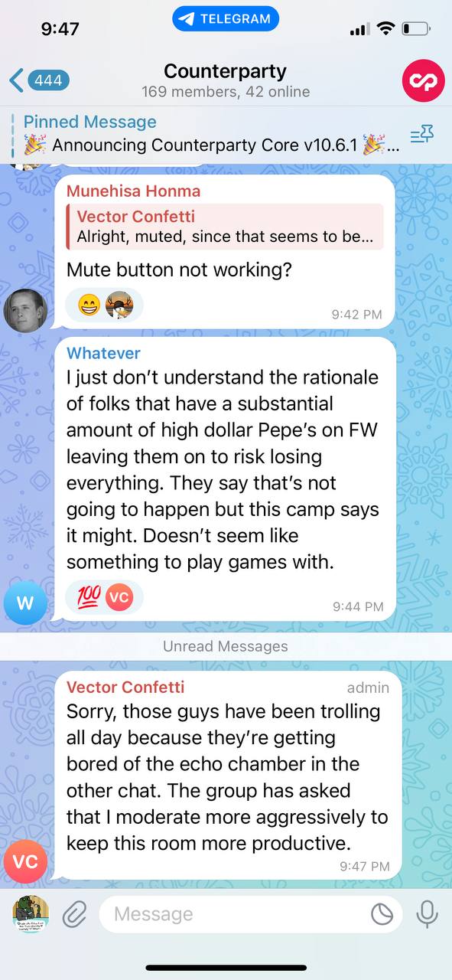Tap the back arrow with 444 unread badge
452x980 pixels.
39,80
